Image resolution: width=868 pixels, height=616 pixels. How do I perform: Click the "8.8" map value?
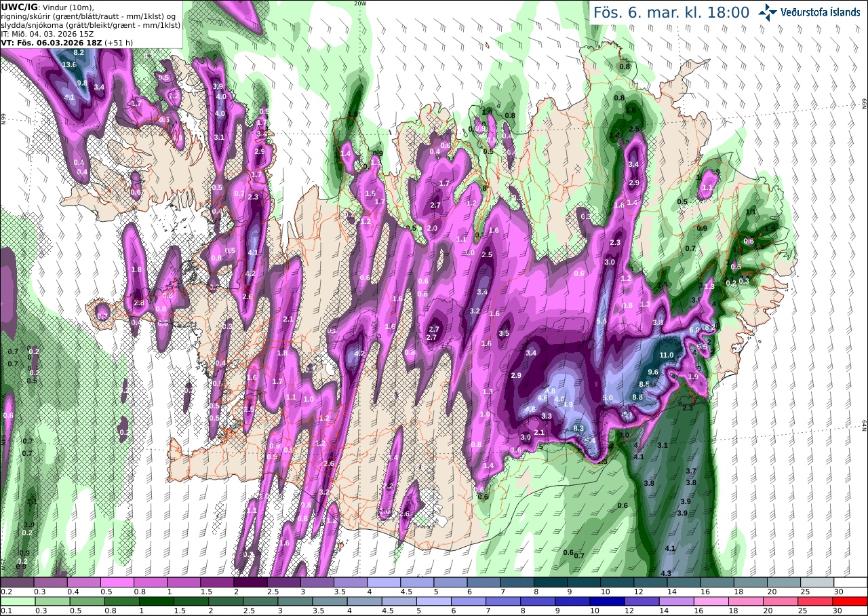point(637,397)
